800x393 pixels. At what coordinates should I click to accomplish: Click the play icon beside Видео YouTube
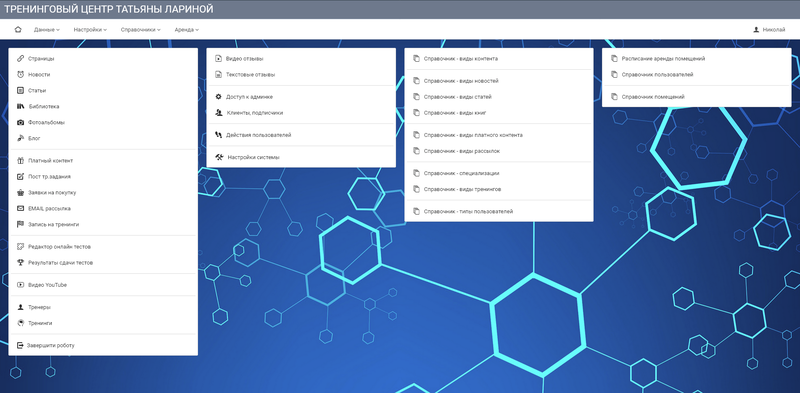pos(20,285)
